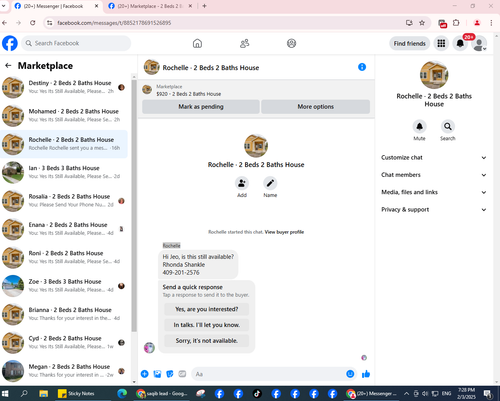Attach a photo using image icon
The width and height of the screenshot is (500, 401).
point(157,374)
